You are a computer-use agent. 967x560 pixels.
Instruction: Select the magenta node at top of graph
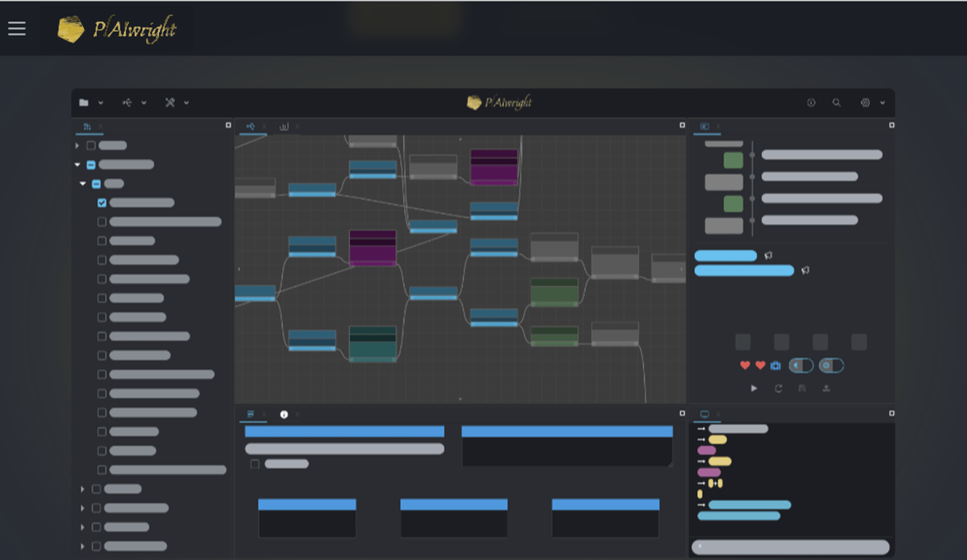[x=494, y=167]
